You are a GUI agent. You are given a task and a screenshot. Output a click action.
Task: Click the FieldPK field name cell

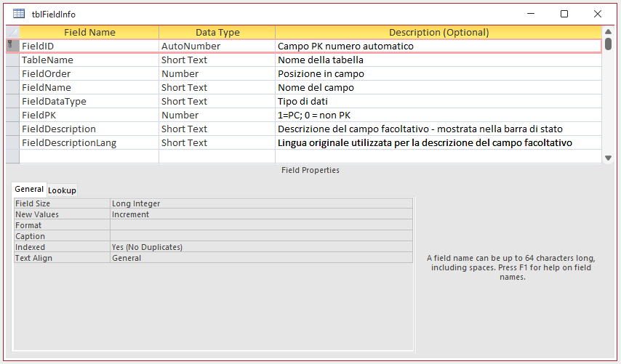tap(89, 116)
